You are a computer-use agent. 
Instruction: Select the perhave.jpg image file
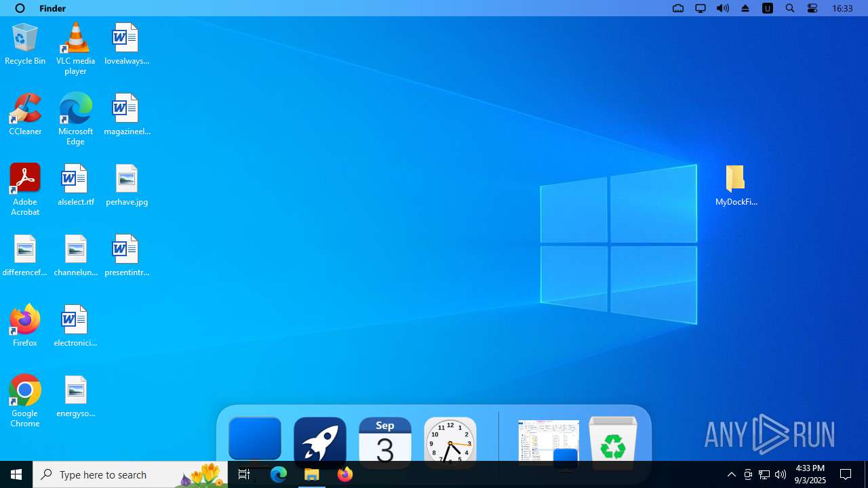[126, 186]
